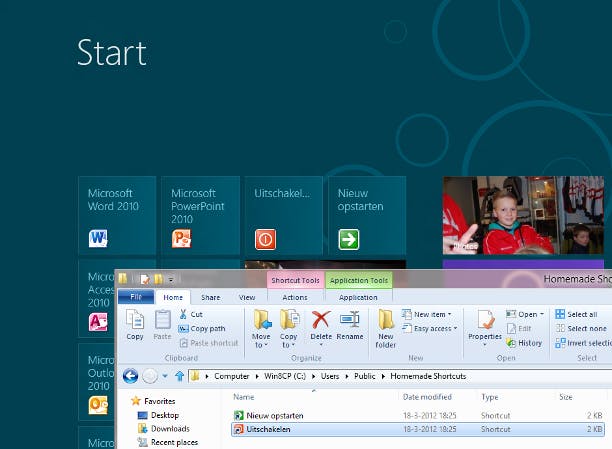This screenshot has height=449, width=612.
Task: Click Win8CP (C:) in the address breadcrumb
Action: [x=285, y=376]
